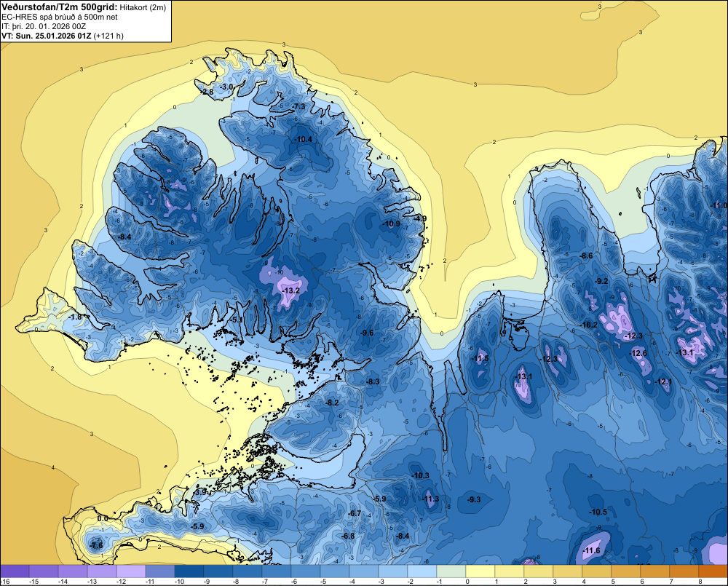The image size is (728, 586).
Task: Click the valid time 'VT: Sun. 25.01.2026 01Z'
Action: point(47,36)
